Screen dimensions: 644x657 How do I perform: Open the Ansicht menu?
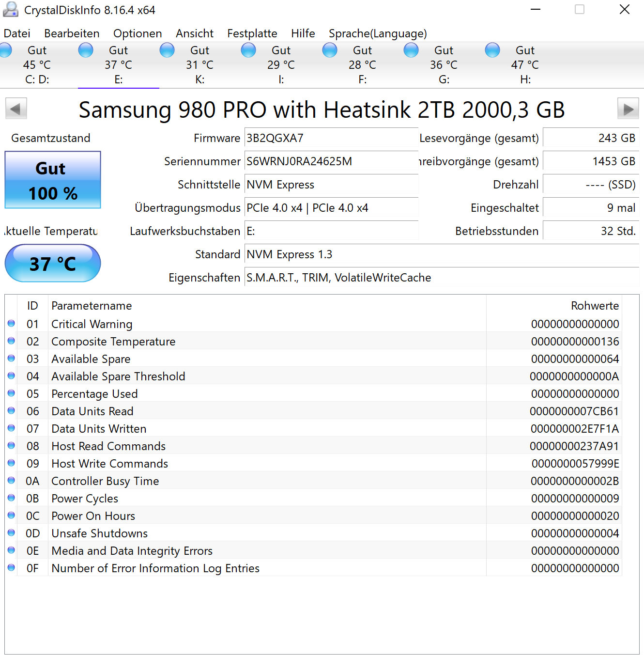[195, 33]
